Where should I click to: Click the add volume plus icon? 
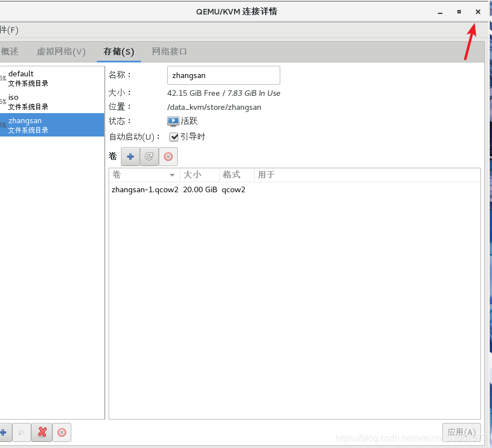pos(130,156)
